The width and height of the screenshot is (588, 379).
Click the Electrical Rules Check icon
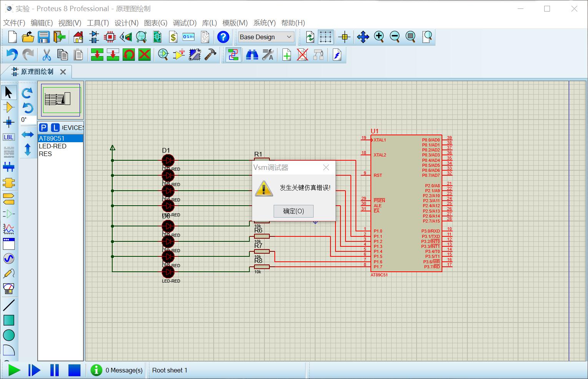(337, 55)
